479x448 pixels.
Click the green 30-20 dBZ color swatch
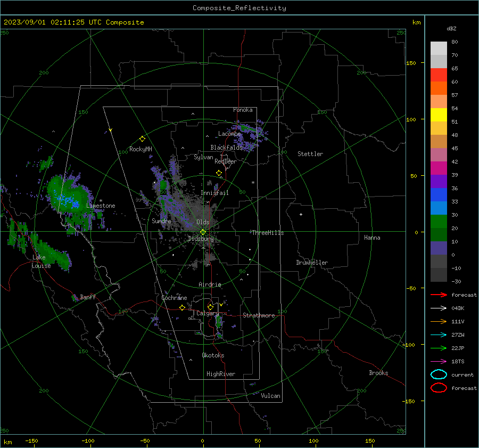click(439, 222)
